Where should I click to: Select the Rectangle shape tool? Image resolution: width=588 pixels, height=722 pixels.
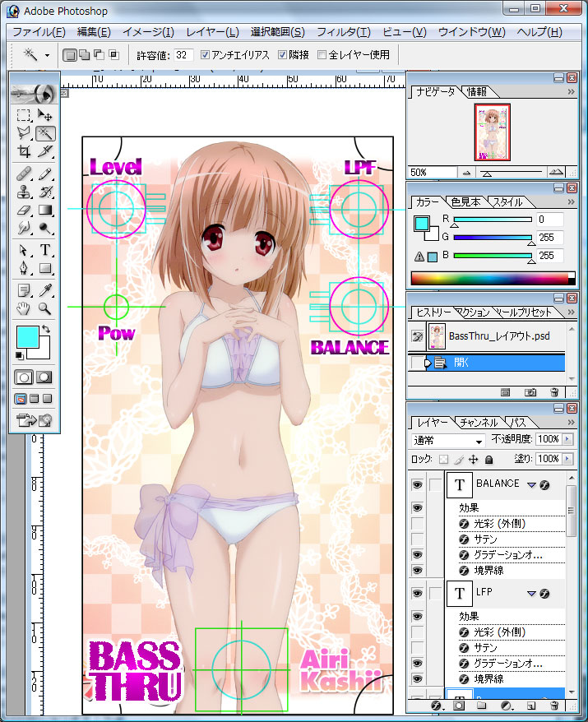[45, 268]
